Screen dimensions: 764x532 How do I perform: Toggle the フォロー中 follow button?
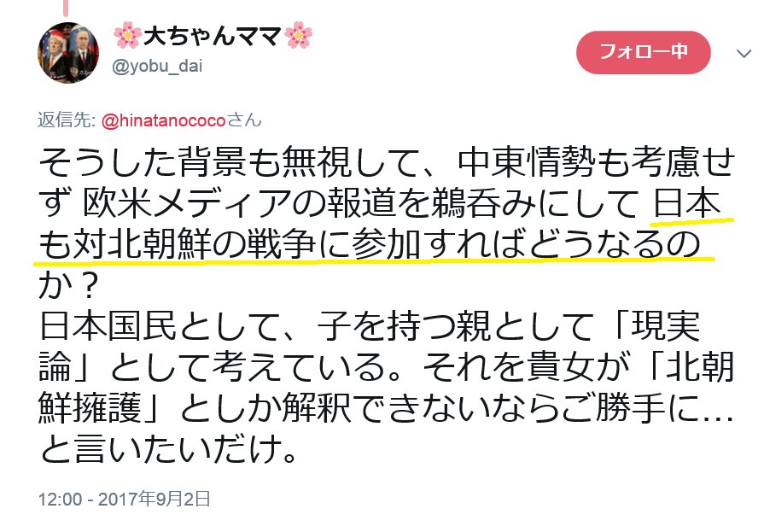643,52
